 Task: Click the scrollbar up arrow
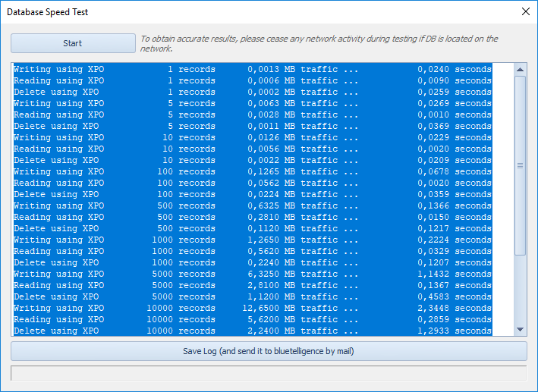coord(520,70)
